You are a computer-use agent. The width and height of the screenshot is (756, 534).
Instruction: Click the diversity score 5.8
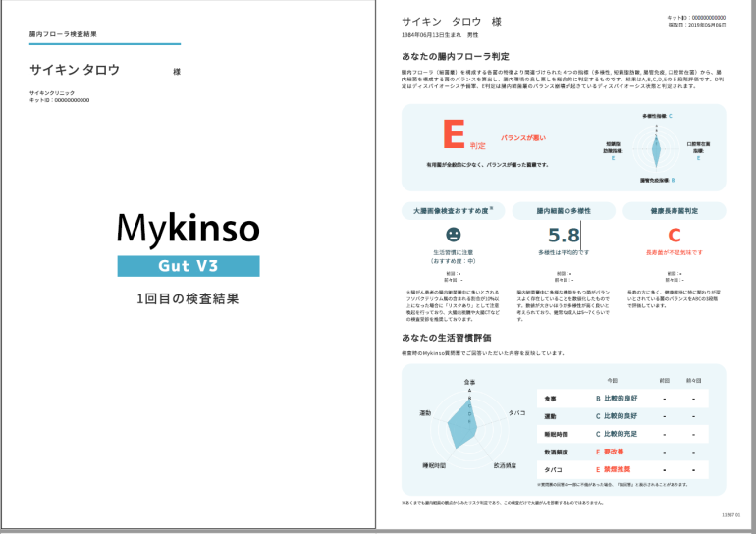[564, 236]
